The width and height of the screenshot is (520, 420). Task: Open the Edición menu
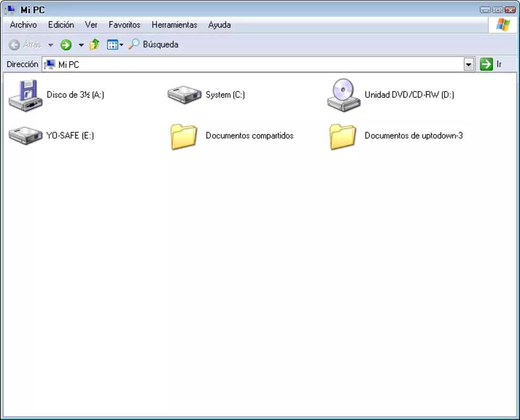[x=61, y=25]
